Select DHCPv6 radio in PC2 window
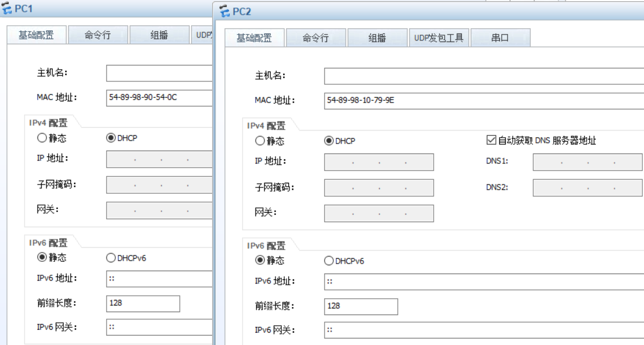 coord(329,261)
